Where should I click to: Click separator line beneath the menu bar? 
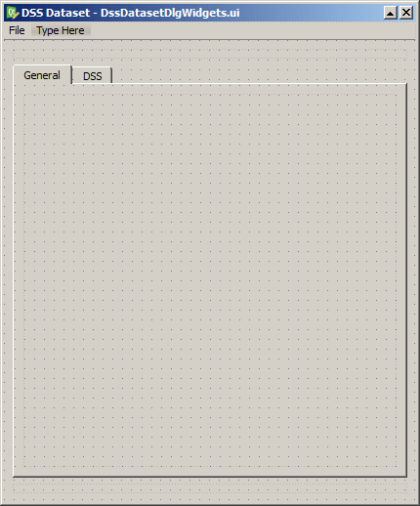[x=210, y=40]
